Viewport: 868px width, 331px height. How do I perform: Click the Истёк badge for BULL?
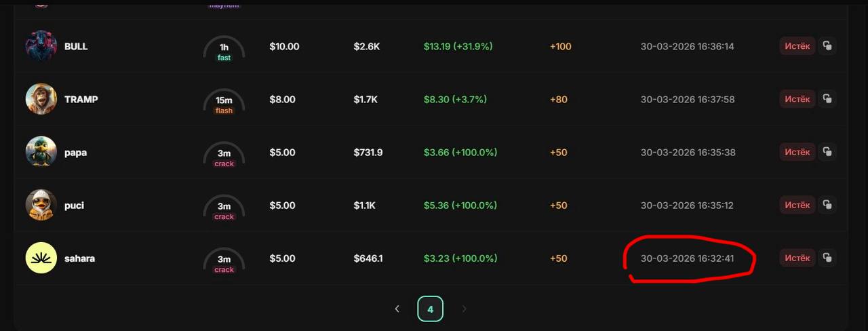[797, 46]
